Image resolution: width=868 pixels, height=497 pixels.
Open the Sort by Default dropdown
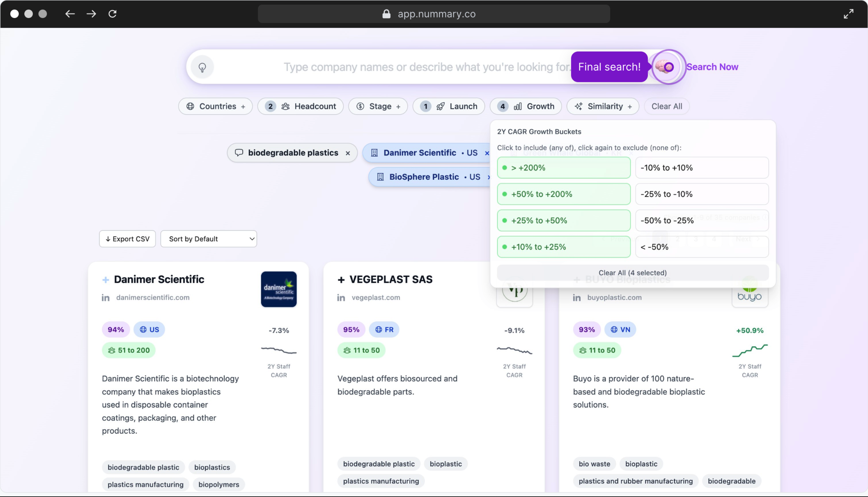(208, 239)
